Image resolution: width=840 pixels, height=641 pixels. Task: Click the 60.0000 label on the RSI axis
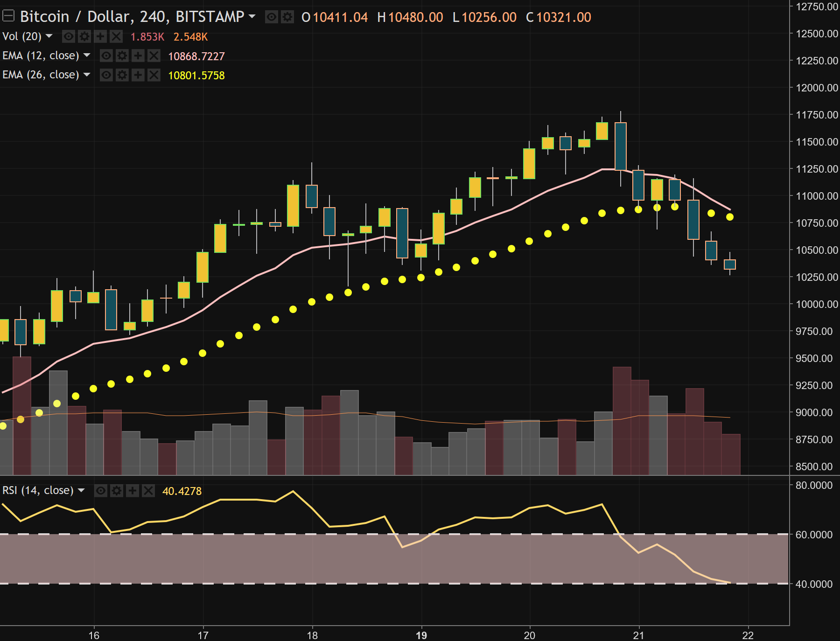pos(814,535)
